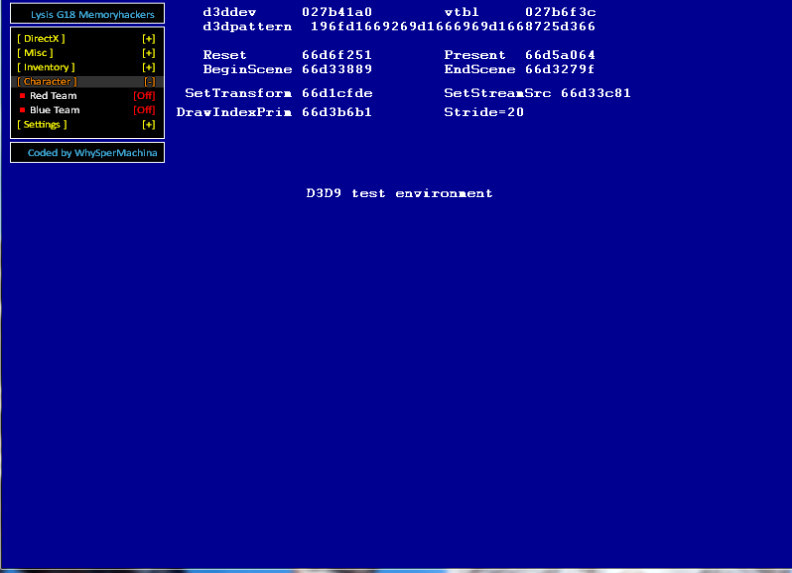The image size is (792, 573).
Task: Click the [+] expander beside Misc
Action: pyautogui.click(x=148, y=53)
